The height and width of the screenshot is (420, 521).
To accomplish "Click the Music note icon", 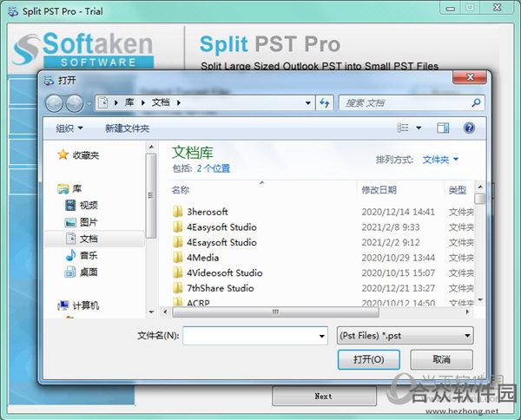I will pos(70,255).
